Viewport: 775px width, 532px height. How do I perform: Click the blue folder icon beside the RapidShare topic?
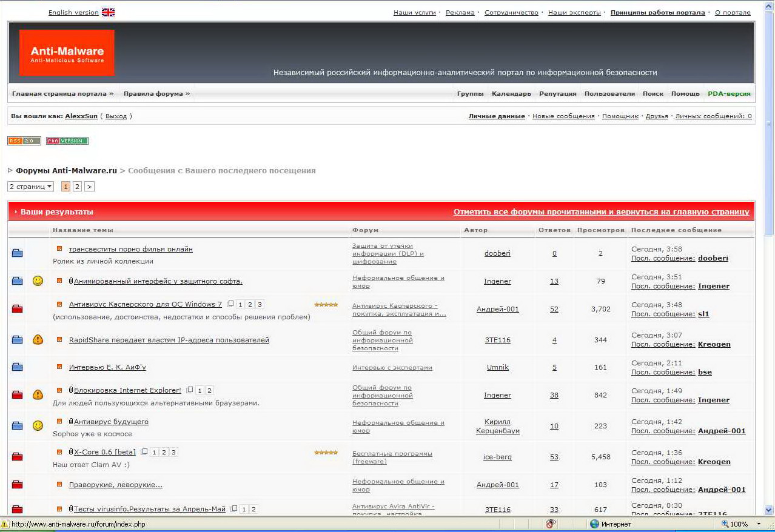(x=17, y=340)
